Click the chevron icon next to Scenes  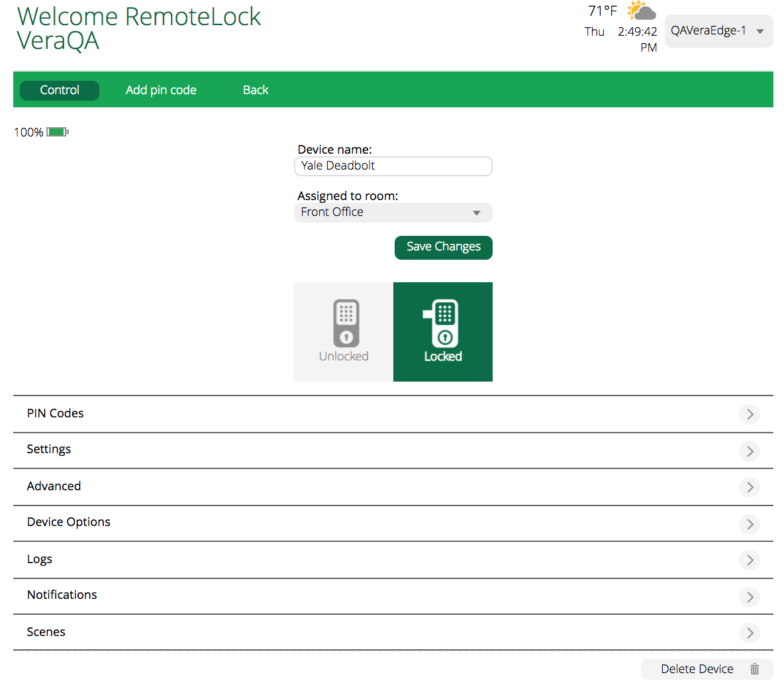749,633
